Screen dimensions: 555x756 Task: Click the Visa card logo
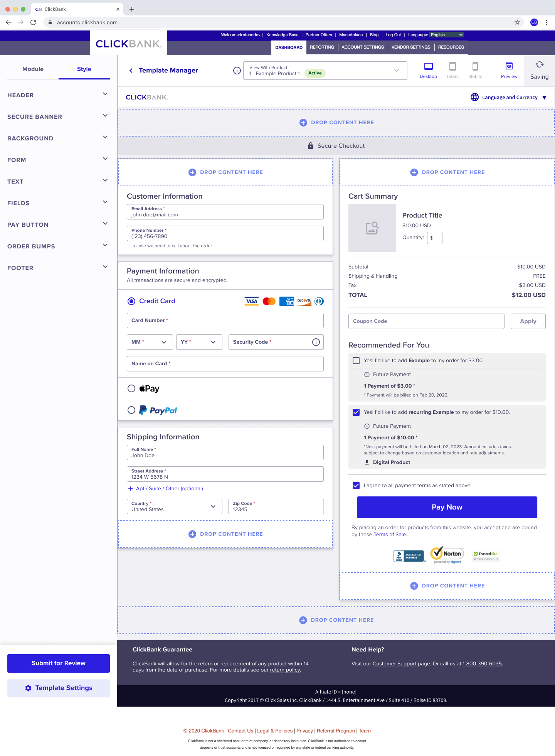(x=252, y=301)
